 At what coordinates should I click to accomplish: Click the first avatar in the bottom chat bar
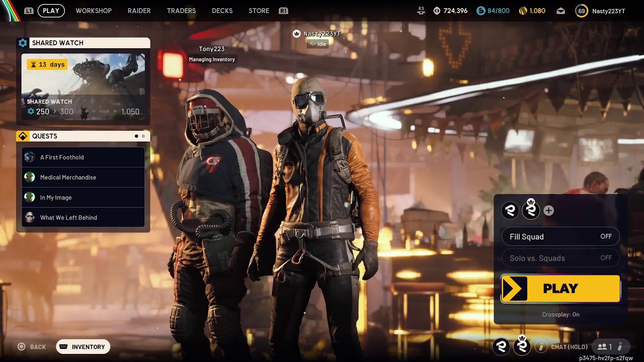click(x=501, y=346)
